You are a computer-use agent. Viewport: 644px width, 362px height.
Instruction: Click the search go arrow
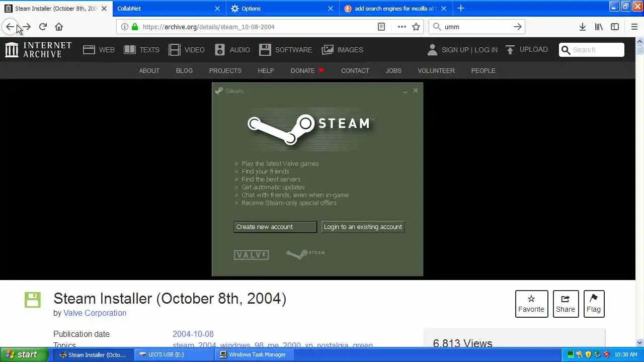[517, 27]
